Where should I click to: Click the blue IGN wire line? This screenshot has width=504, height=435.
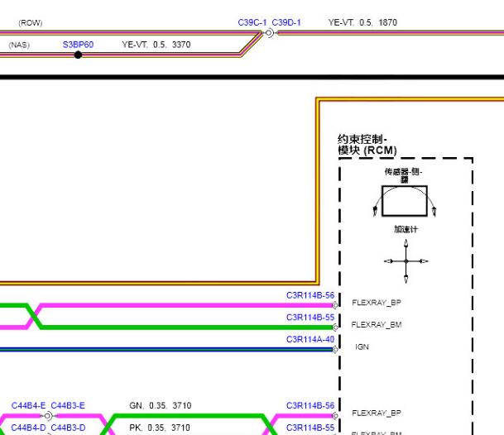(x=166, y=349)
